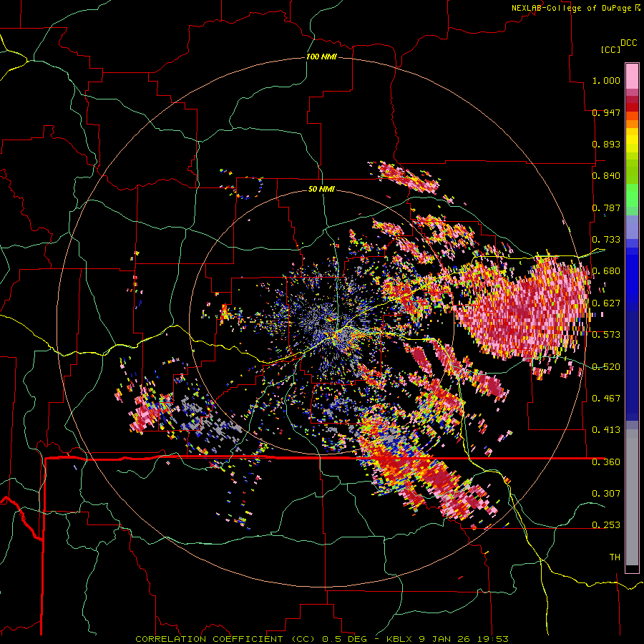Click the 1.000 color scale value

[x=606, y=80]
